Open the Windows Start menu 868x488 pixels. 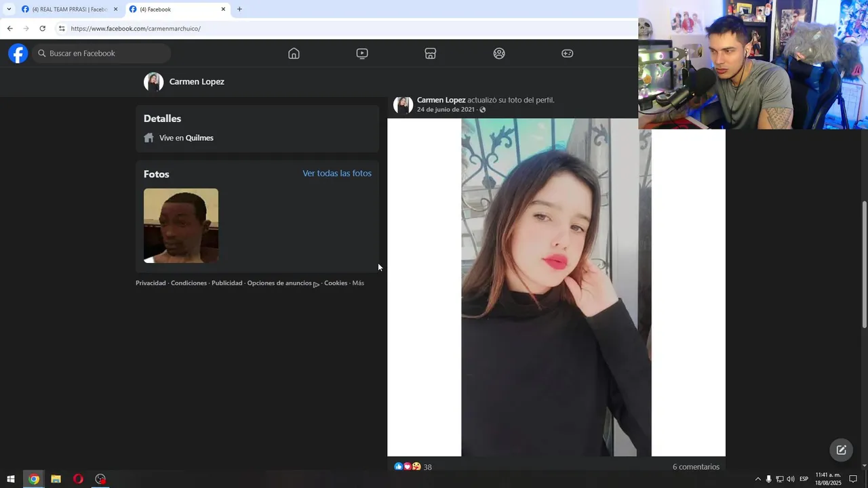[x=10, y=479]
